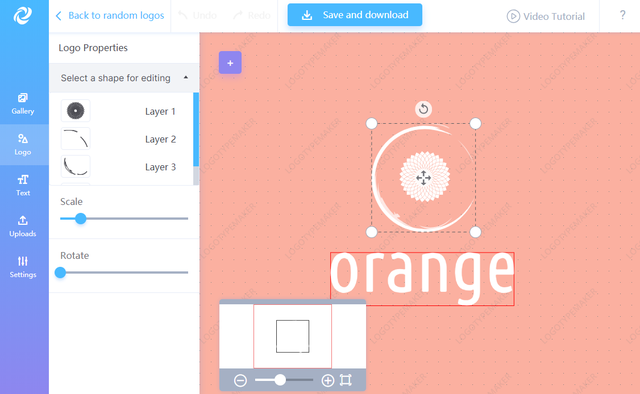This screenshot has width=640, height=394.
Task: Click the download icon on save button
Action: tap(307, 16)
